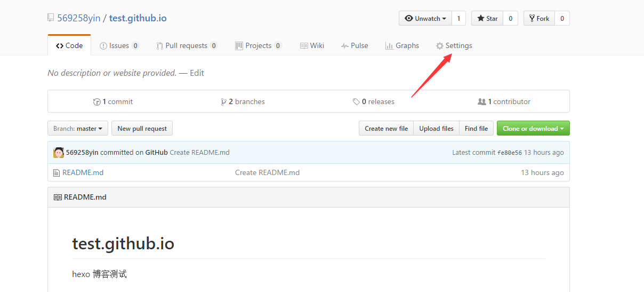Viewport: 644px width, 292px height.
Task: Open repository Settings with gear icon
Action: coord(454,46)
